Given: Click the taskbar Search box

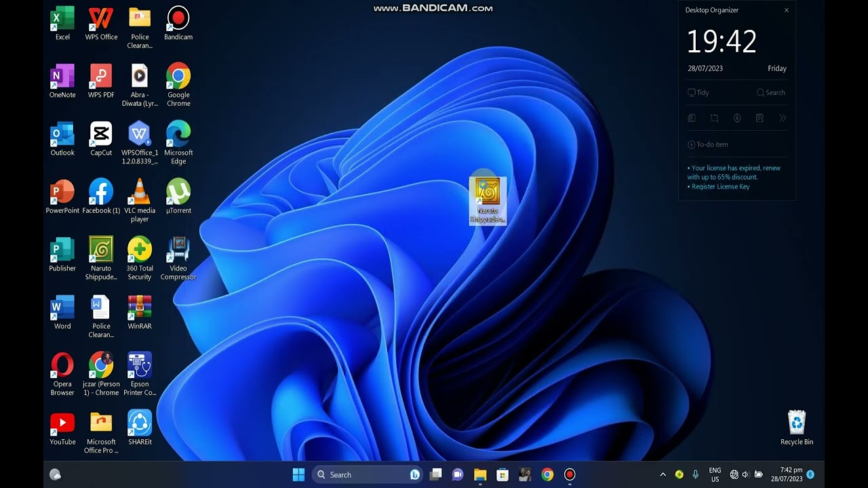Looking at the screenshot, I should (x=368, y=474).
